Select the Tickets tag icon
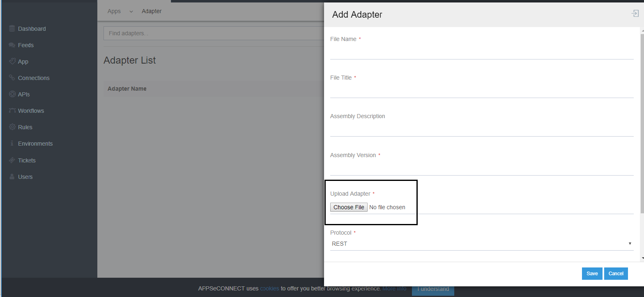The height and width of the screenshot is (297, 644). (x=12, y=160)
